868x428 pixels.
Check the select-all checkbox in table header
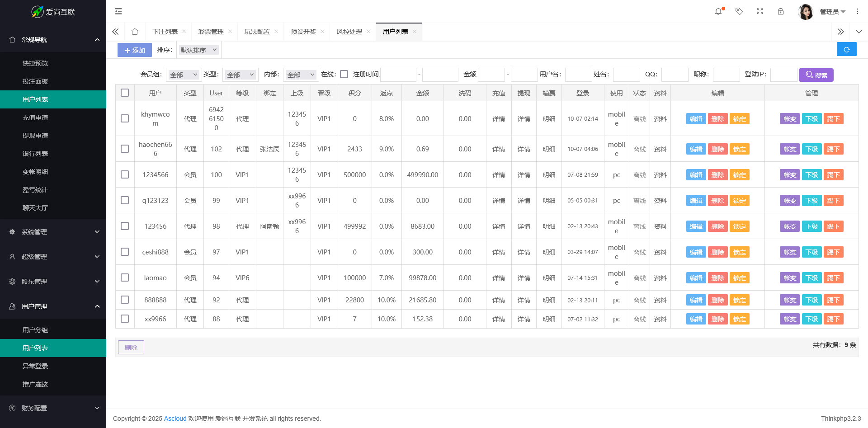[125, 93]
